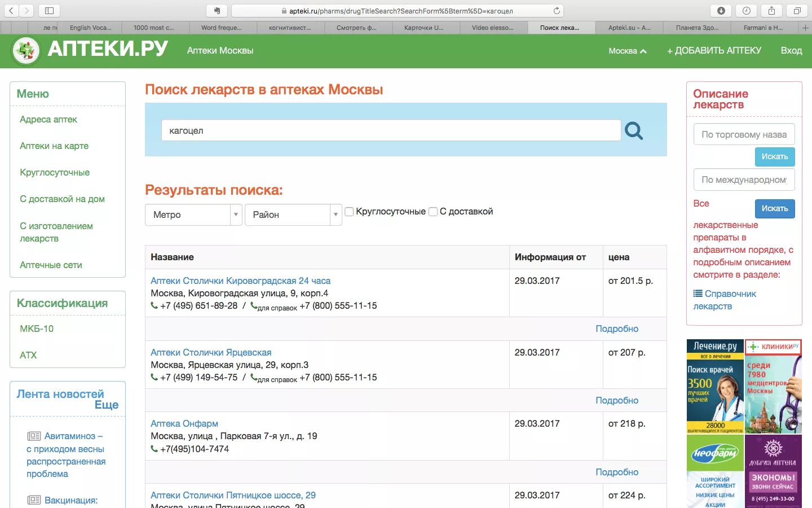
Task: Click справок phone icon in Ярцевская row
Action: pos(254,377)
